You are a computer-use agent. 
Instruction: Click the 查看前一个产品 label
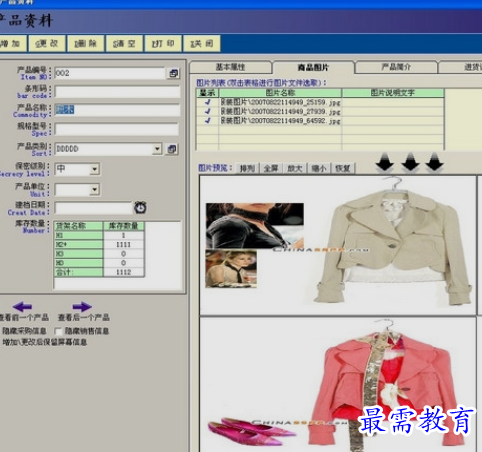coord(24,317)
